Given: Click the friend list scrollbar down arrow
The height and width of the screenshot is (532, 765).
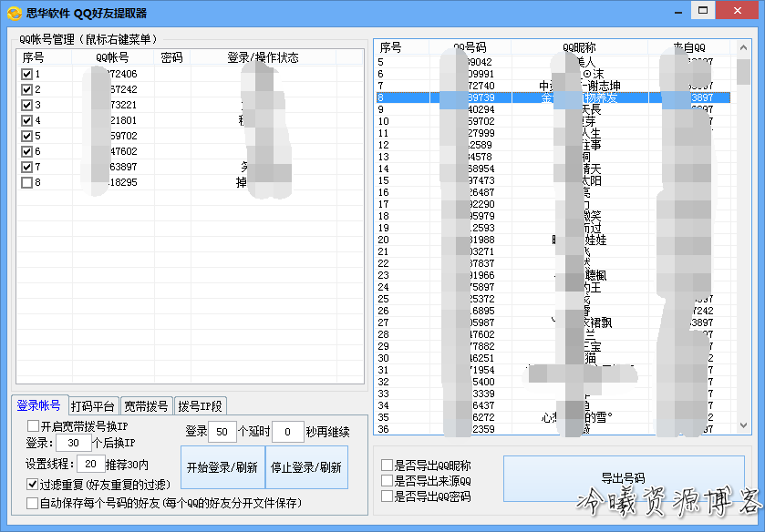Looking at the screenshot, I should [743, 425].
